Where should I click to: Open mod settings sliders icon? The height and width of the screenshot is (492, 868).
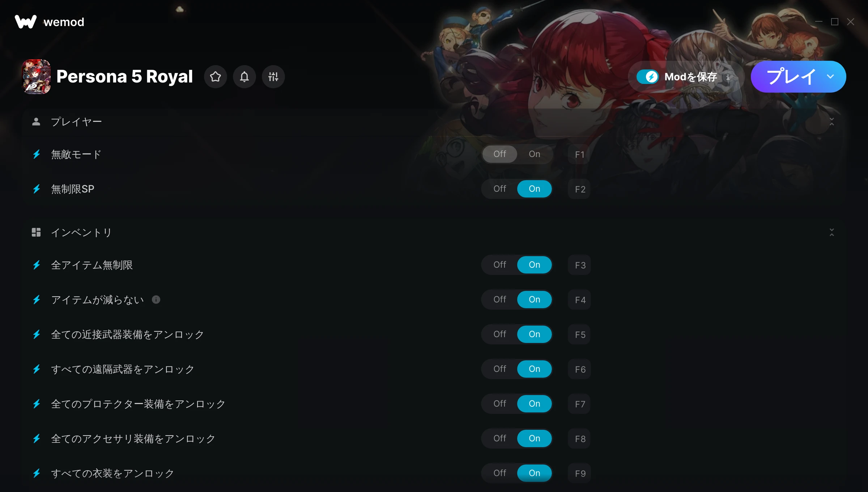pyautogui.click(x=273, y=77)
